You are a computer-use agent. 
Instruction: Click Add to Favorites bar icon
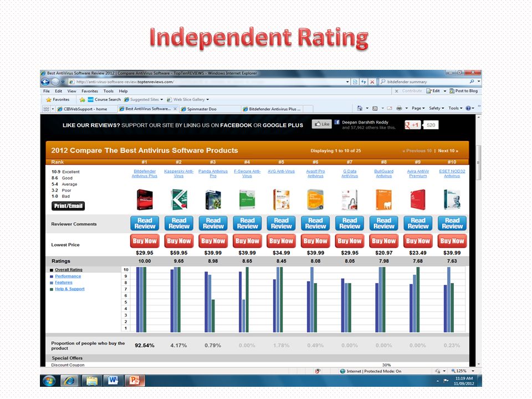point(82,99)
